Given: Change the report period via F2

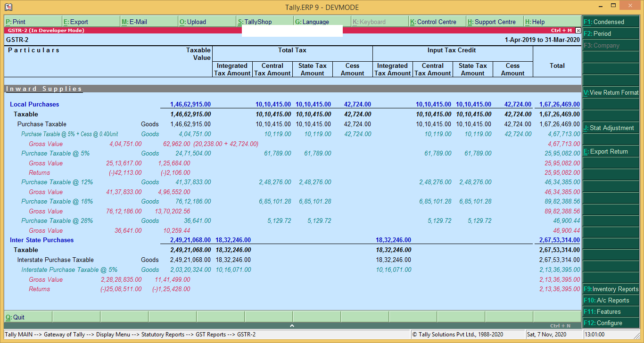Looking at the screenshot, I should point(611,33).
